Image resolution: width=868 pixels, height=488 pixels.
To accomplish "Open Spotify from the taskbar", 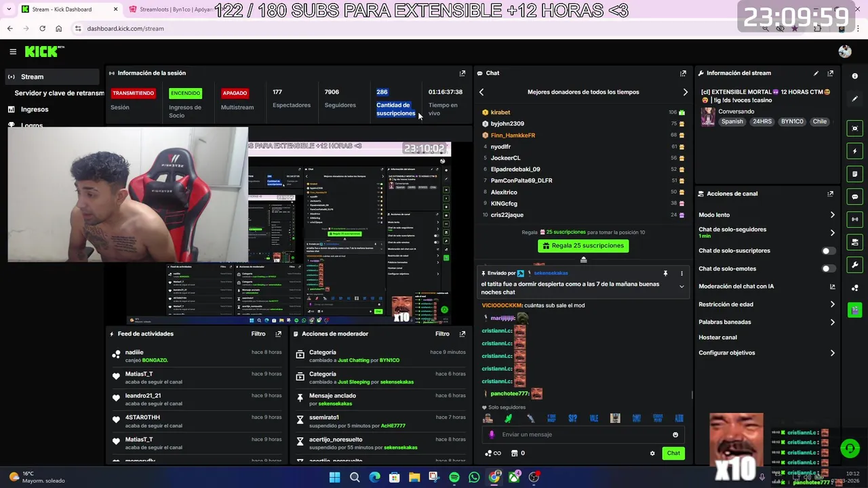I will coord(454,477).
